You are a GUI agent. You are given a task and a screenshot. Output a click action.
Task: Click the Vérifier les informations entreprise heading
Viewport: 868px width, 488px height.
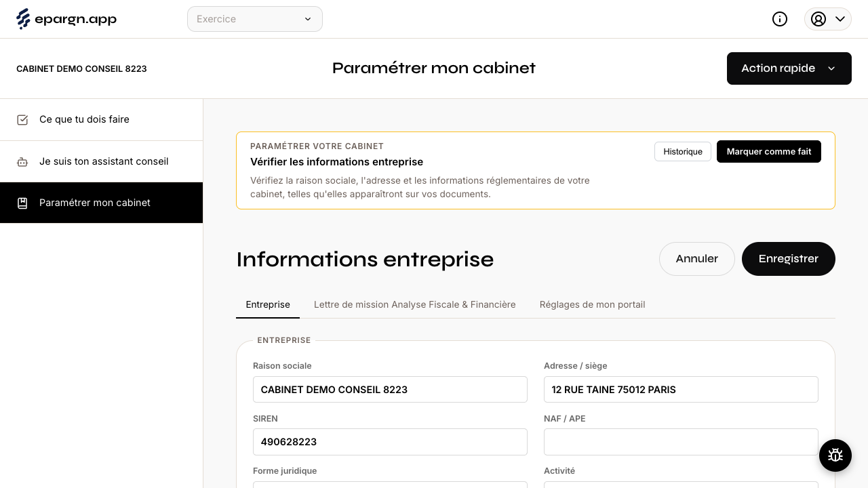tap(336, 162)
